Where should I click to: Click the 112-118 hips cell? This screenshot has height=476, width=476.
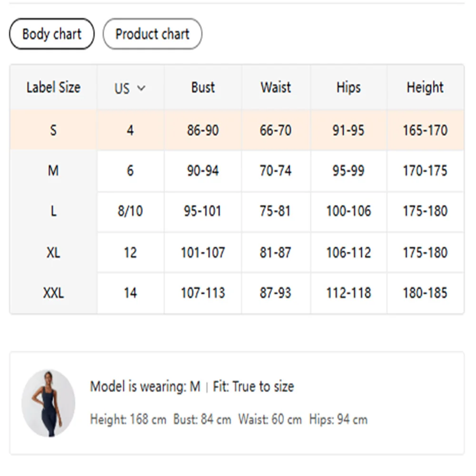tap(348, 293)
